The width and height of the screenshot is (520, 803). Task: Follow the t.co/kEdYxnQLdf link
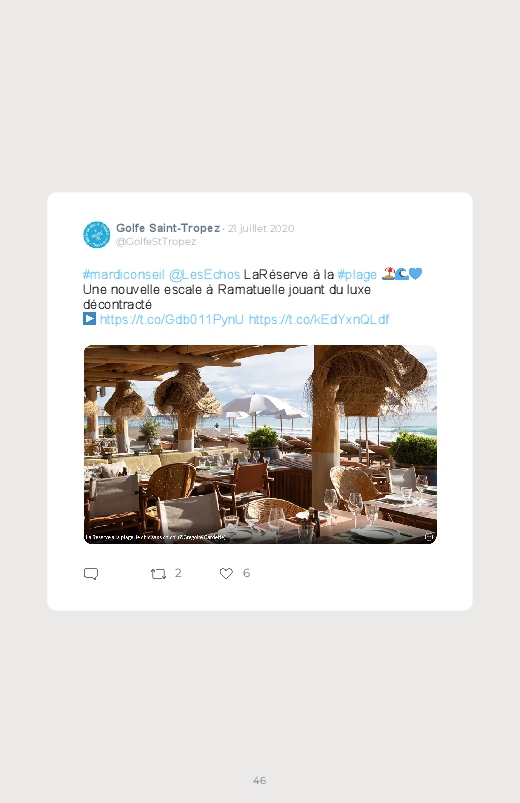coord(319,320)
